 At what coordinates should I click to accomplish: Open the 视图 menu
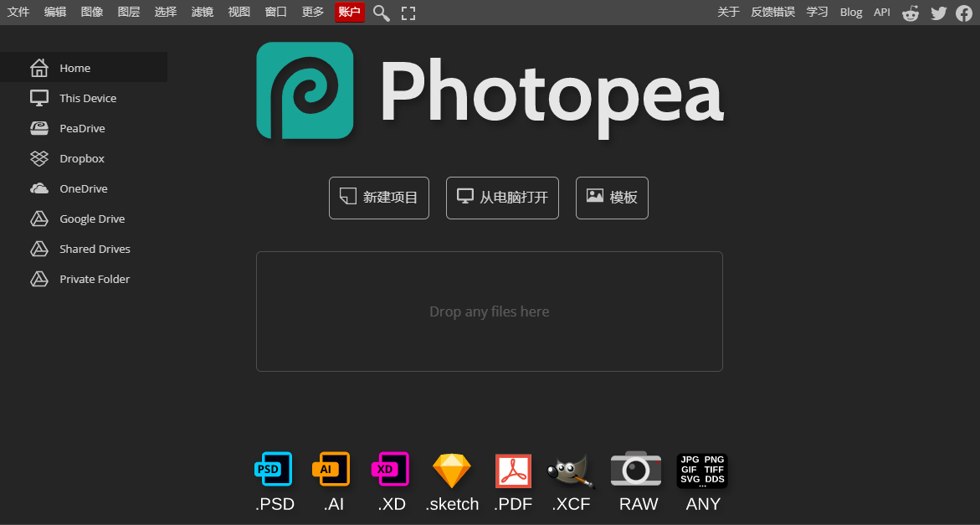coord(239,12)
